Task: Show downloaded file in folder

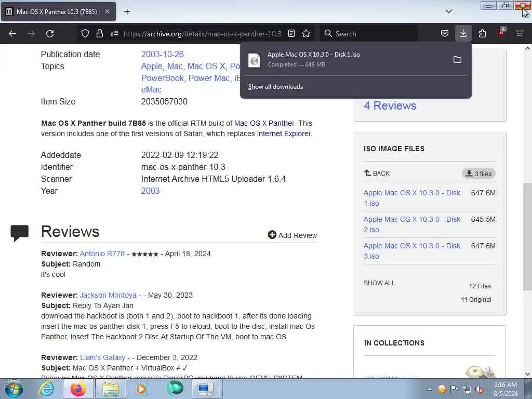Action: (457, 60)
